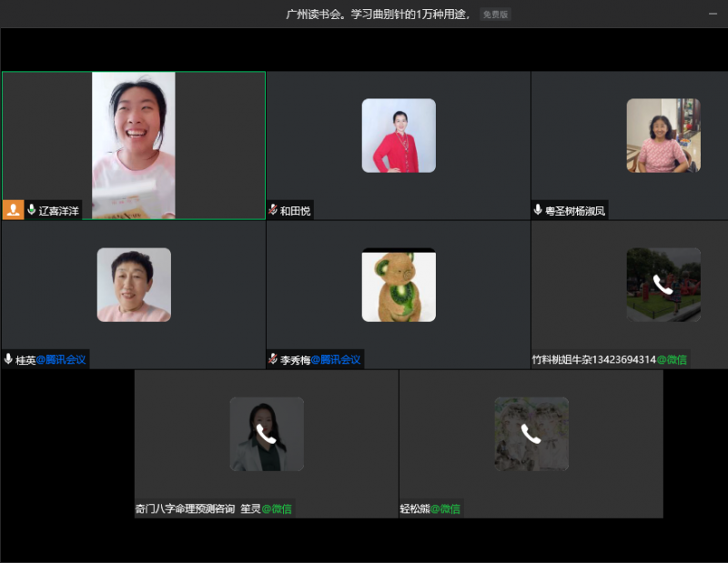The image size is (728, 563).
Task: Click the orange host icon beside 辽喜洋洋
Action: (13, 210)
